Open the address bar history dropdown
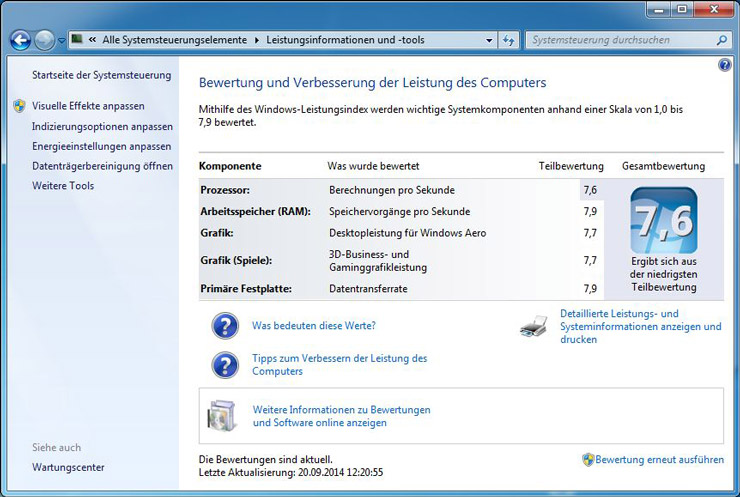The image size is (740, 497). coord(489,41)
